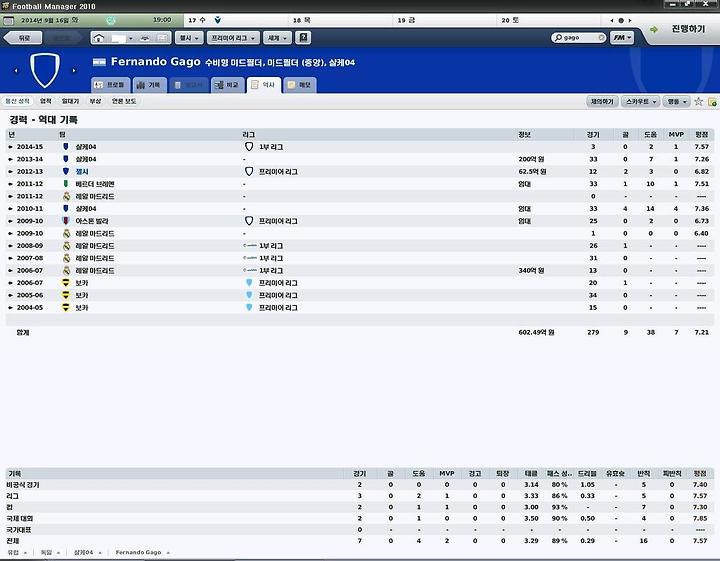Expand the 2004-05 보카 season row
This screenshot has width=720, height=561.
point(10,308)
